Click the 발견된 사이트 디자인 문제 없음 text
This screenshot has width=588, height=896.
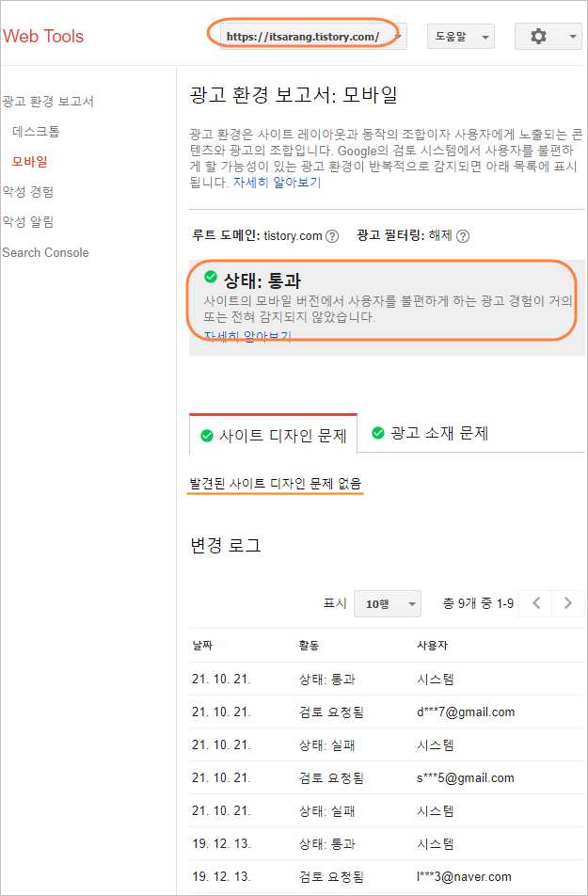point(276,484)
